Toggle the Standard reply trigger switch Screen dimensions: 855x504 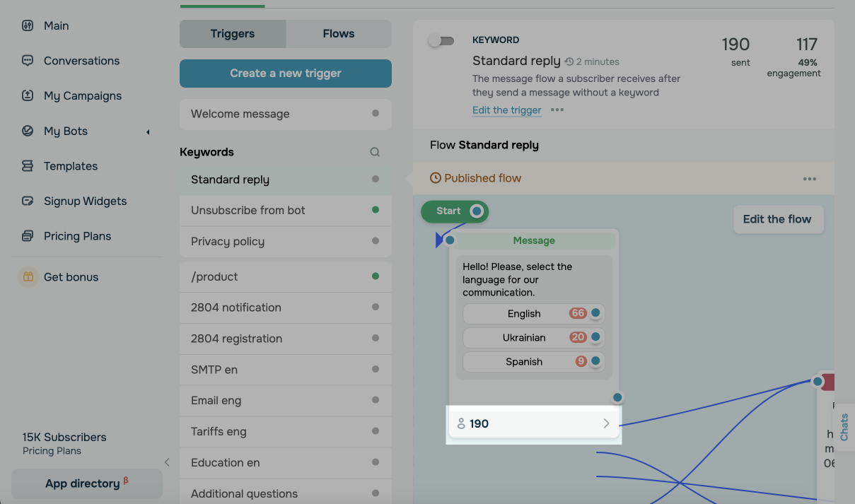[x=441, y=41]
